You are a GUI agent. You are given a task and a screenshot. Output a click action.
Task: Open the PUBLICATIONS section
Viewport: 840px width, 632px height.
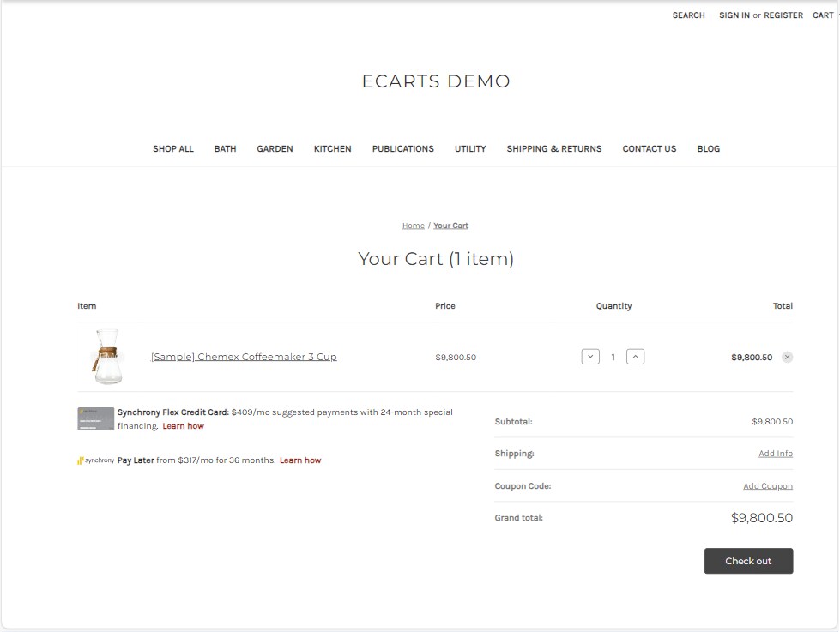pos(402,148)
